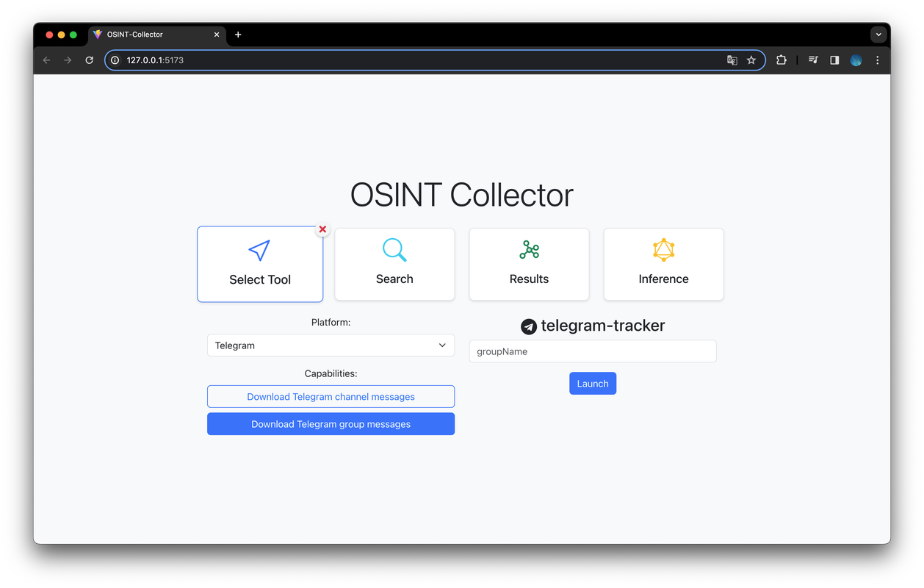Go back using the browser back arrow
Screen dimensions: 924x588
47,60
